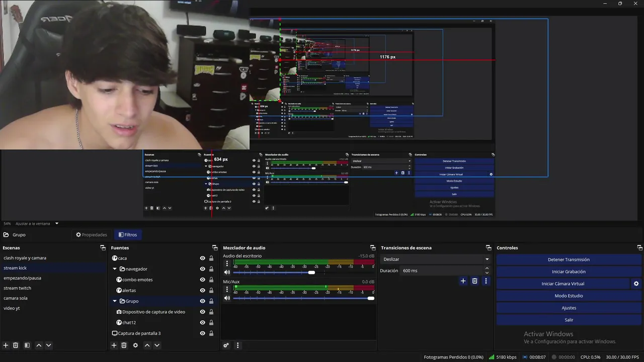Screen dimensions: 644x362
Task: Open Mic/Aux options dots
Action: 227,289
